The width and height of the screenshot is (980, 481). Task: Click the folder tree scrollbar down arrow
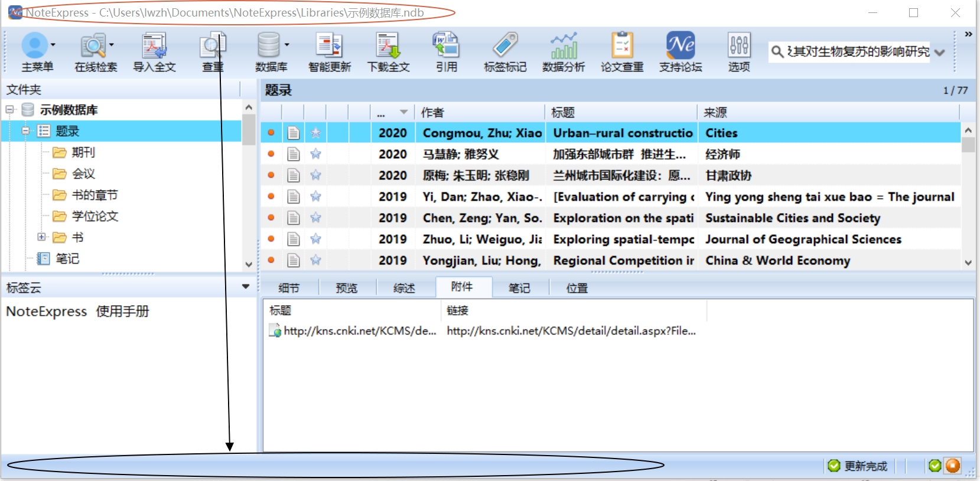coord(249,264)
